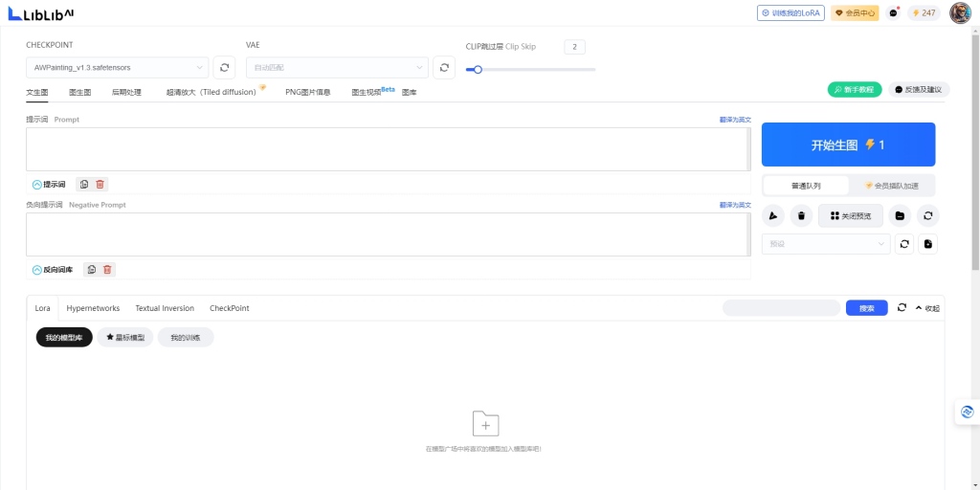This screenshot has width=980, height=490.
Task: Switch to the 图生图 tab
Action: [x=80, y=92]
